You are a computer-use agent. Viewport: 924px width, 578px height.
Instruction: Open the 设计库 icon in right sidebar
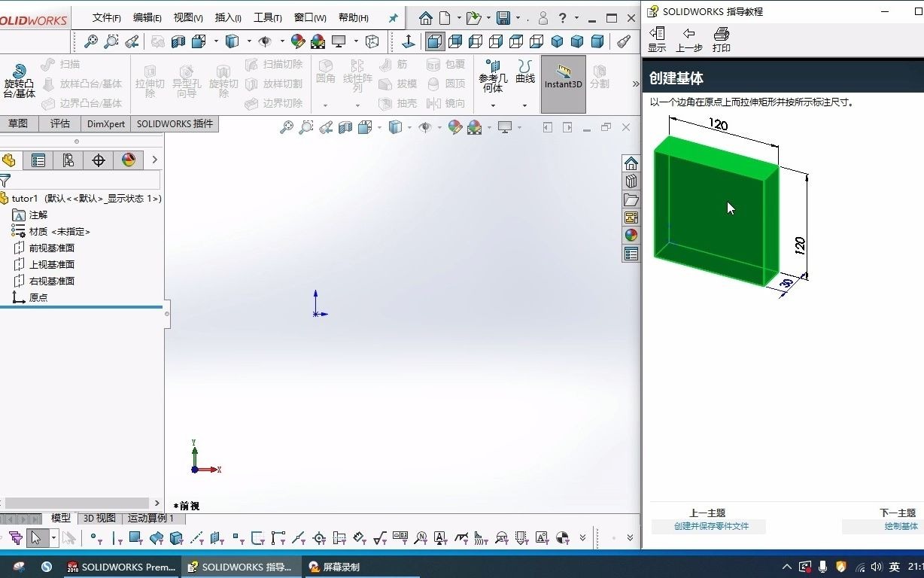point(631,181)
